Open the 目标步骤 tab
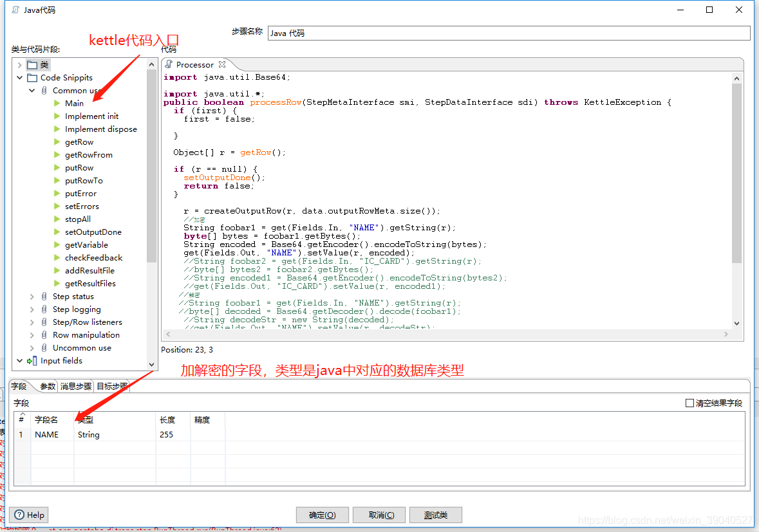The height and width of the screenshot is (532, 759). click(112, 386)
